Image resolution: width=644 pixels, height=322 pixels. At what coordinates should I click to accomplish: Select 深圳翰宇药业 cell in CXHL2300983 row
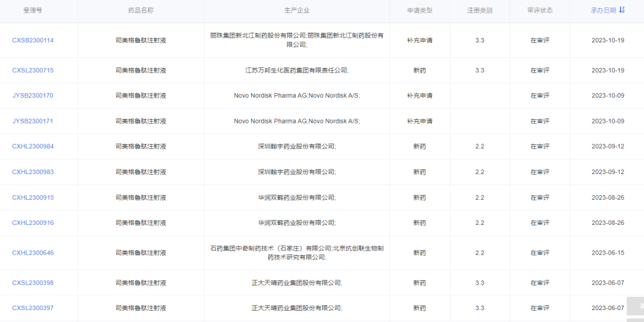point(297,172)
